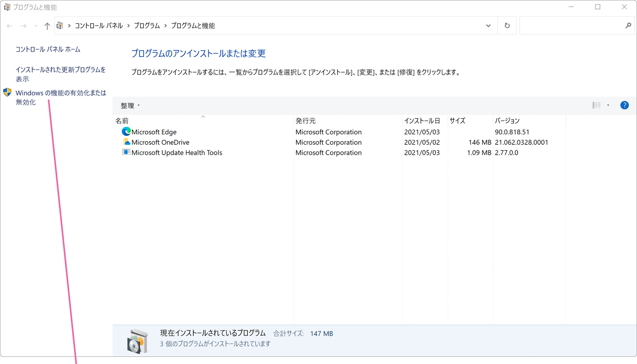Select Microsoft Update Health Tools name
The width and height of the screenshot is (637, 364).
click(x=177, y=153)
